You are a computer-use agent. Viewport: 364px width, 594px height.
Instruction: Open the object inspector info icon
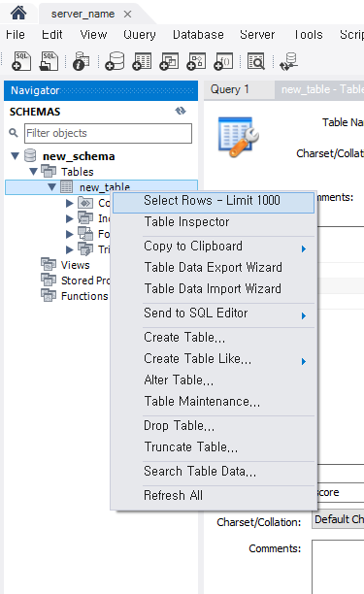click(81, 61)
